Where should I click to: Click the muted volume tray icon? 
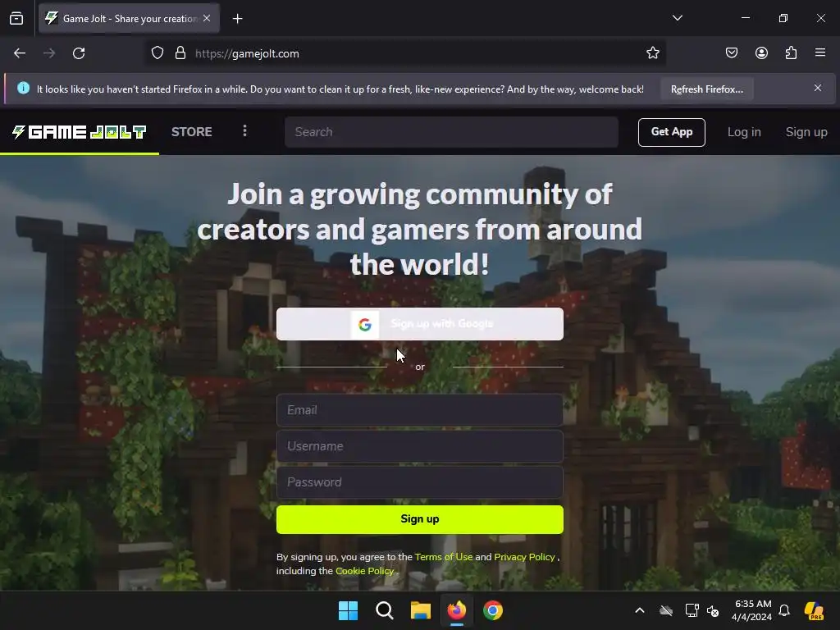tap(713, 610)
